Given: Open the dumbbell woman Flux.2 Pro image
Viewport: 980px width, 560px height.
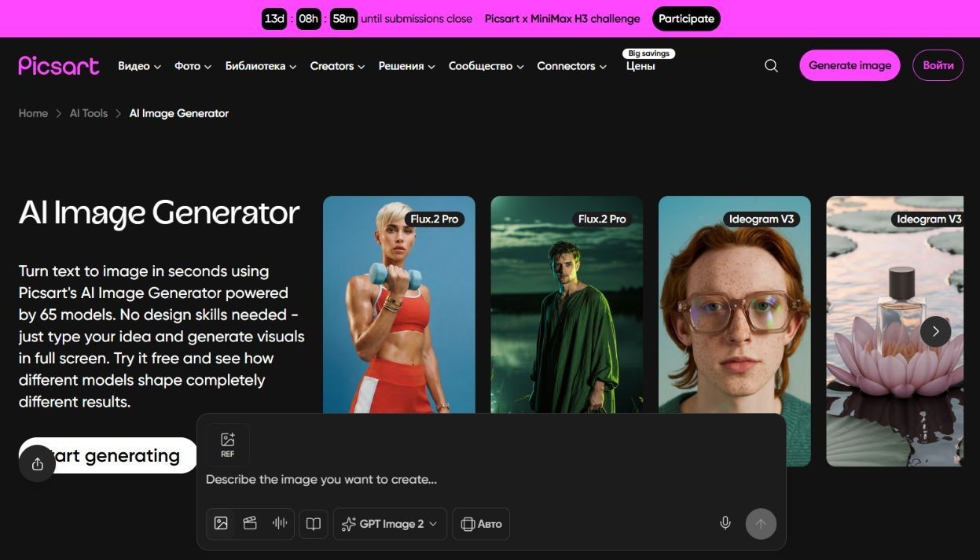Looking at the screenshot, I should 399,304.
